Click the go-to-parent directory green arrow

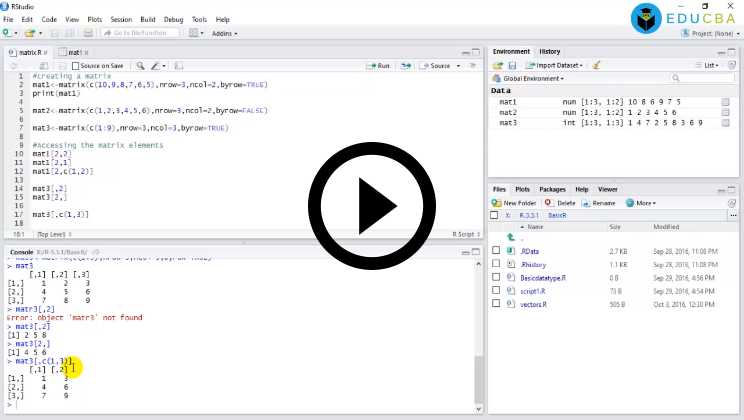[511, 237]
